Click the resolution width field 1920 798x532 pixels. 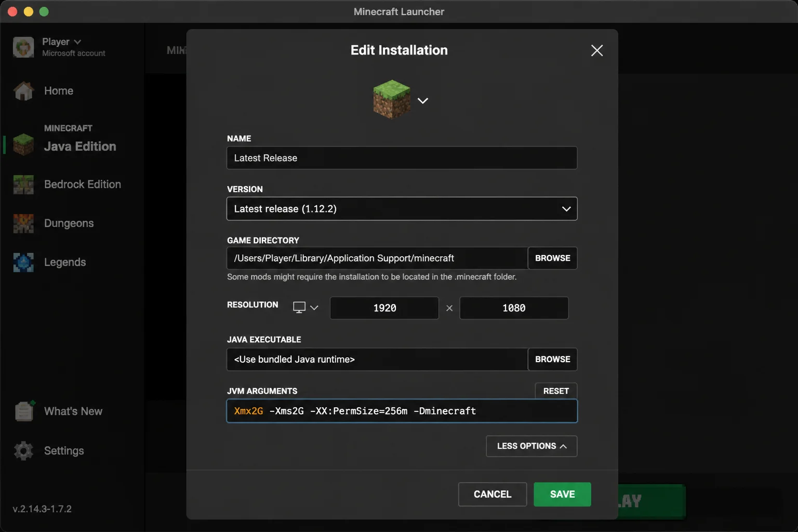click(384, 308)
